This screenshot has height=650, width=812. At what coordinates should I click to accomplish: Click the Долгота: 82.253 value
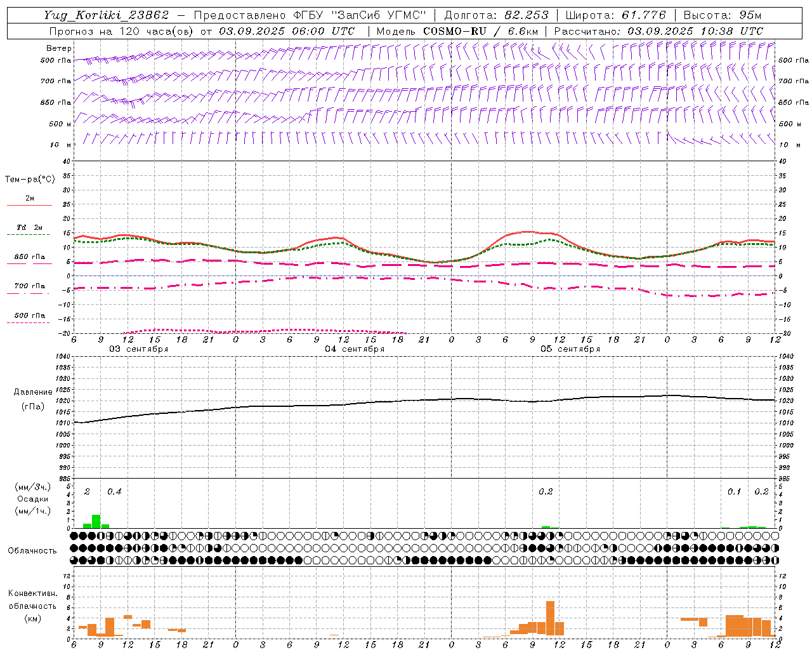[497, 15]
